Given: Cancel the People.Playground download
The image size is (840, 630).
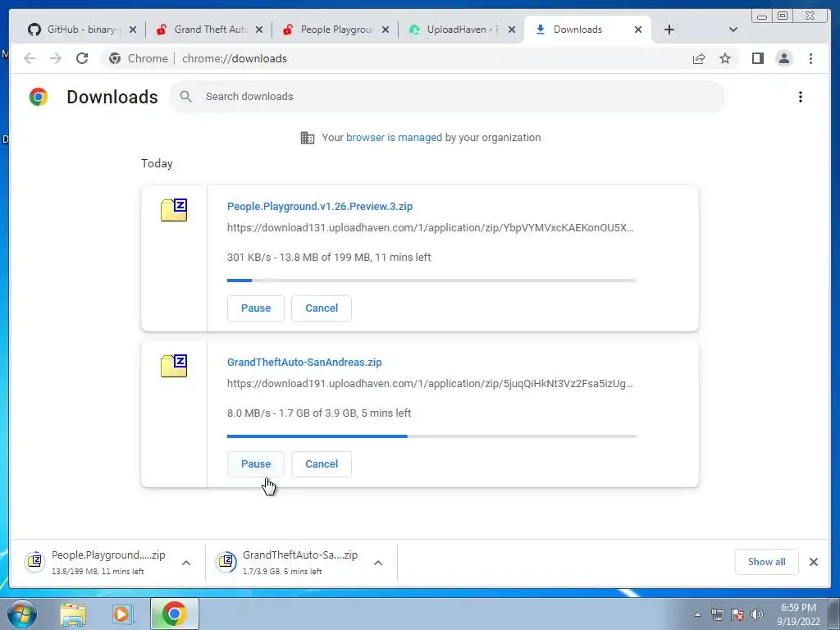Looking at the screenshot, I should pos(322,308).
